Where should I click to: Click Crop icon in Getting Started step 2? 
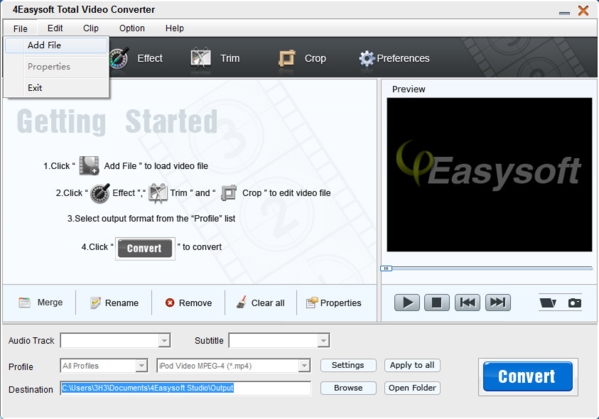click(229, 193)
